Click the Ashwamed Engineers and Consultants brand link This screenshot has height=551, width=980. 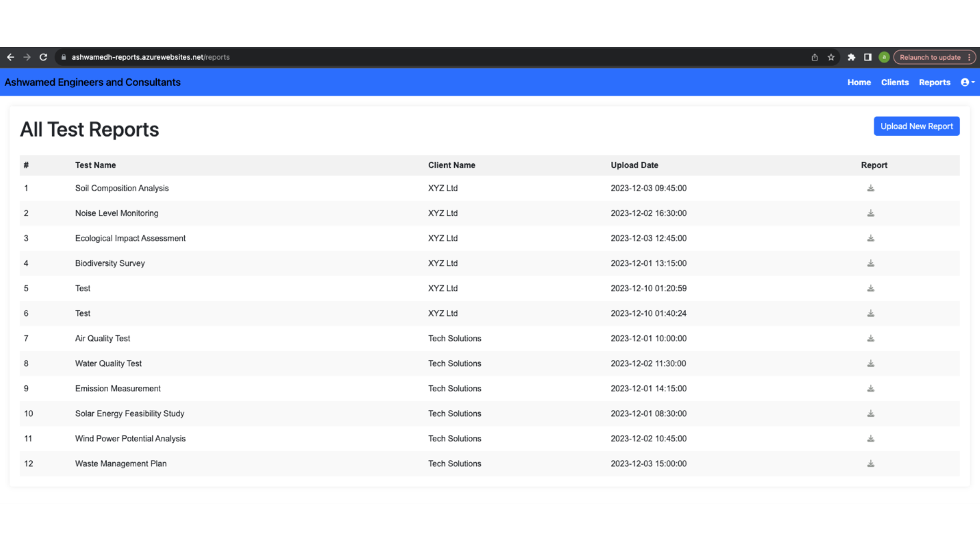pos(92,82)
